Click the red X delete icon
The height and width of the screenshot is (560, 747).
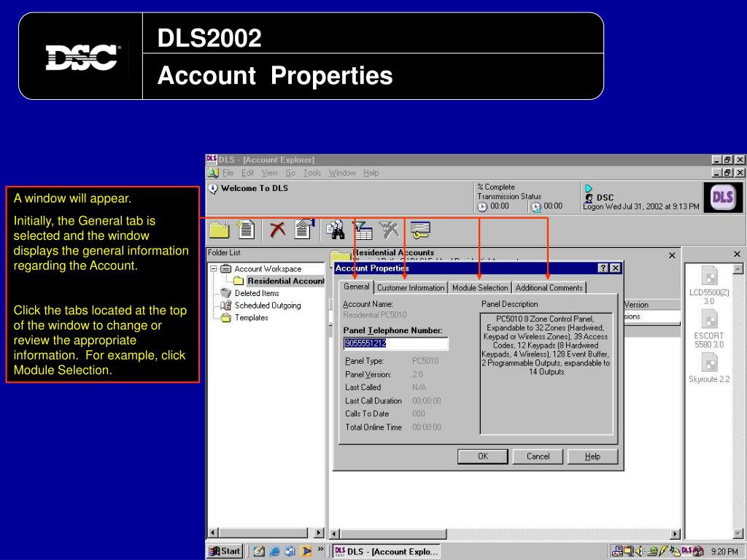point(277,229)
